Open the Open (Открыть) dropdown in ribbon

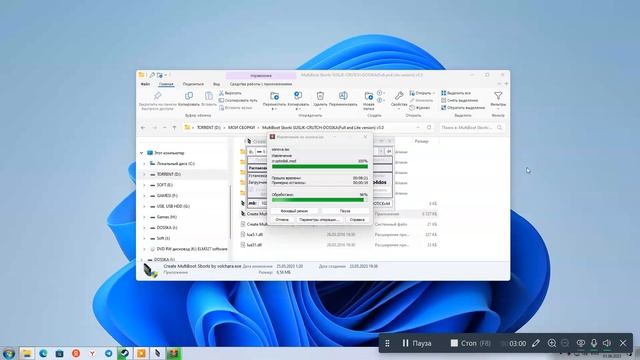point(422,93)
